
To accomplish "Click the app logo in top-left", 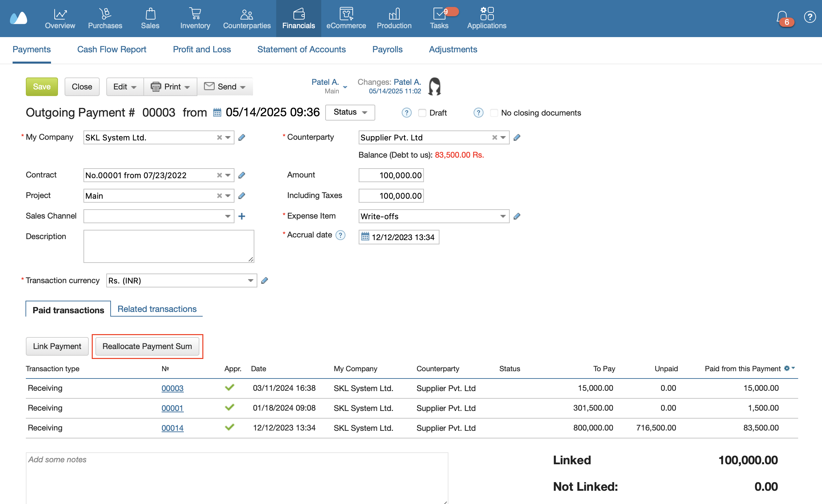I will pos(18,18).
